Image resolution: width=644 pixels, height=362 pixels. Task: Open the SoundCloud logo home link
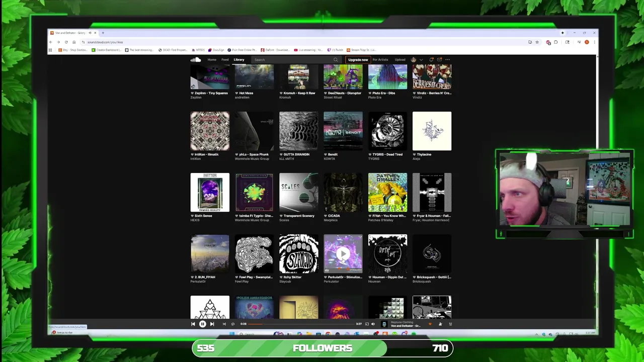(196, 60)
